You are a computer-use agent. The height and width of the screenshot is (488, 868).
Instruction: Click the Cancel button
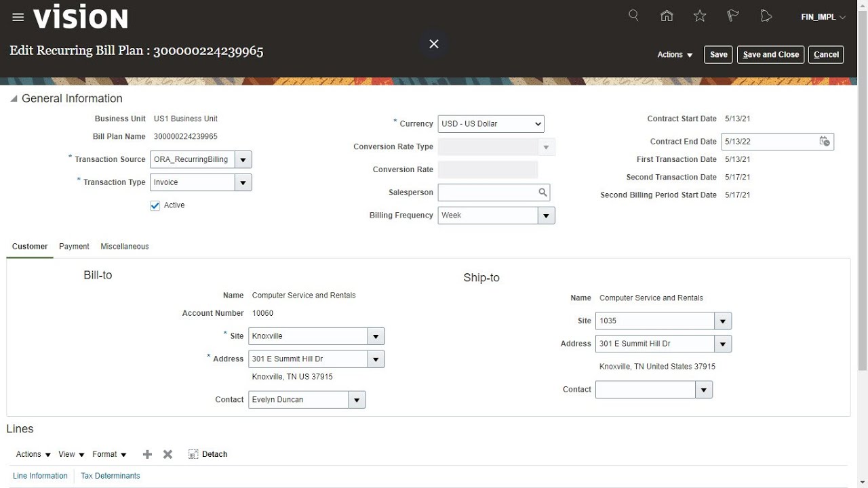[x=826, y=55]
